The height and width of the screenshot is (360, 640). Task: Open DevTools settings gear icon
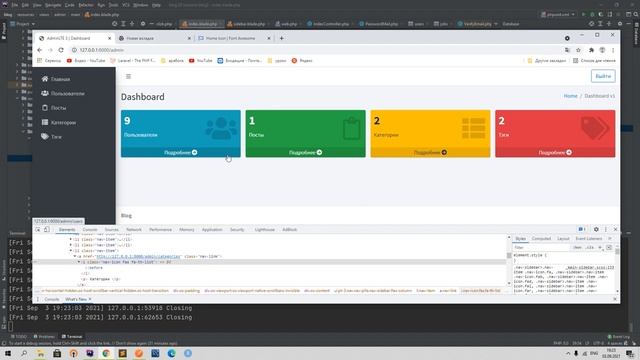596,229
